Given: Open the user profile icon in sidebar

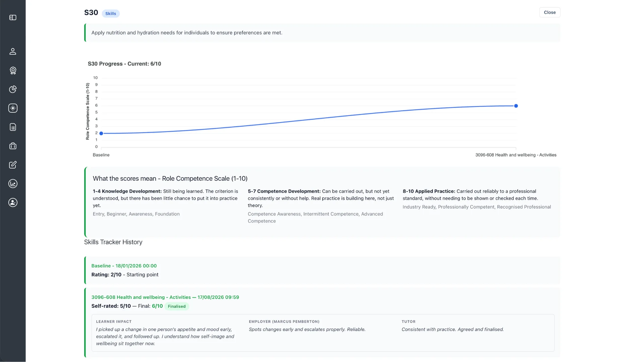Looking at the screenshot, I should click(x=13, y=51).
